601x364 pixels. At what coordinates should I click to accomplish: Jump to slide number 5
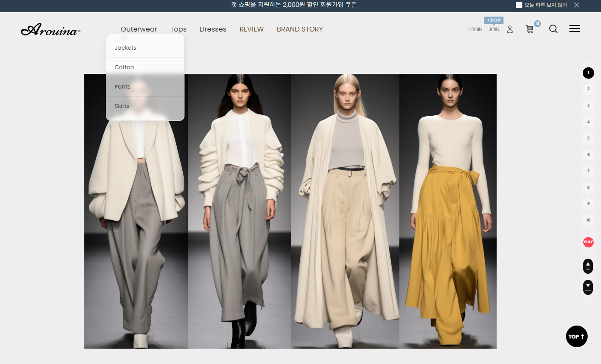pos(588,138)
